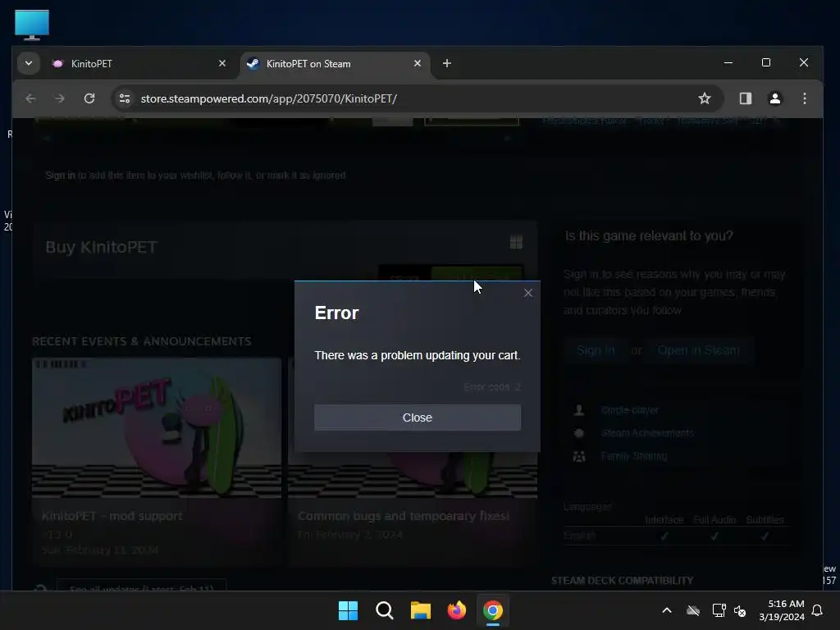Open File Explorer from the taskbar
Screen dimensions: 840x630
point(421,610)
